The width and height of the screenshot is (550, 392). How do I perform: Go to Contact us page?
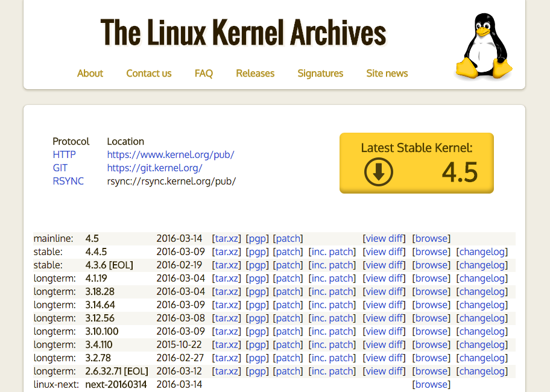point(149,74)
